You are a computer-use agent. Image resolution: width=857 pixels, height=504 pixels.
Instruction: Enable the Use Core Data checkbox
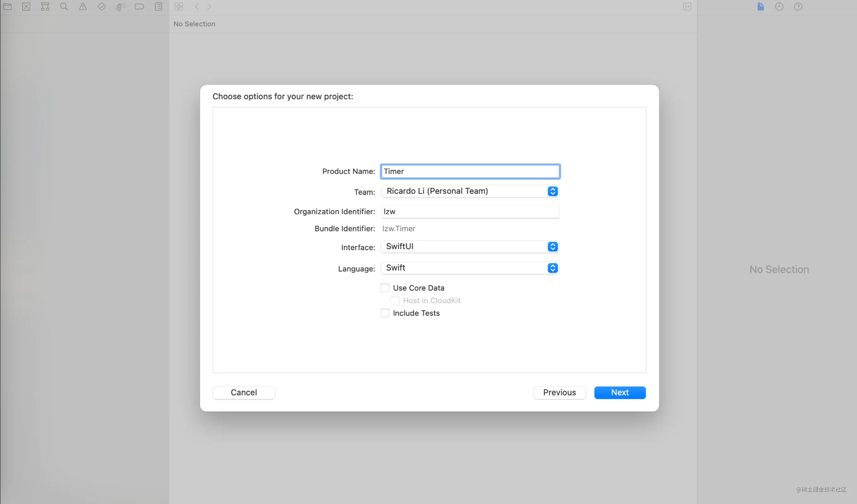point(385,288)
